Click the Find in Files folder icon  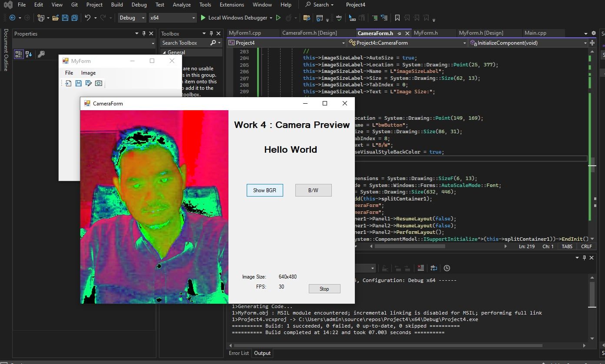click(x=307, y=18)
